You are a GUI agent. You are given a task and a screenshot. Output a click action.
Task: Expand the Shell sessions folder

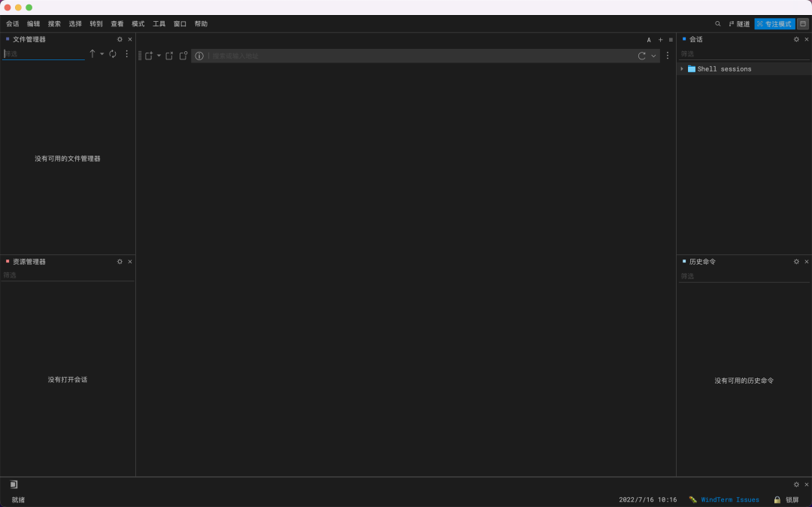tap(682, 69)
